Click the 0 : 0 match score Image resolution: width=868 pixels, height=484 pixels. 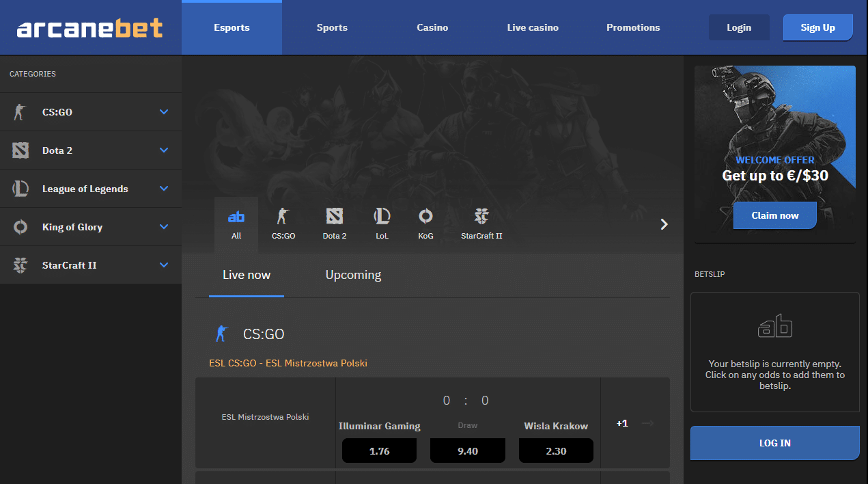[466, 401]
